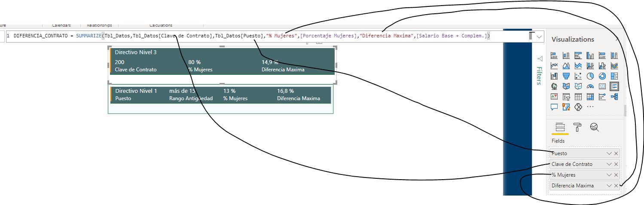Image resolution: width=644 pixels, height=205 pixels.
Task: Expand the formula bar chevron
Action: tap(539, 37)
